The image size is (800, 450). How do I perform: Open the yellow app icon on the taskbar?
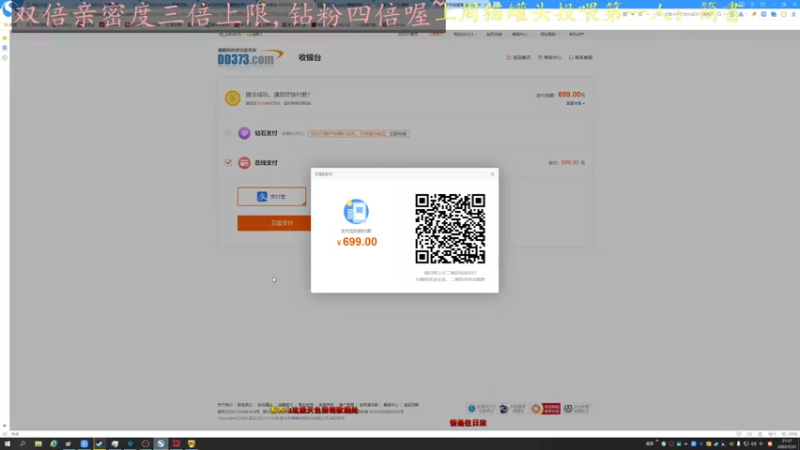point(191,444)
